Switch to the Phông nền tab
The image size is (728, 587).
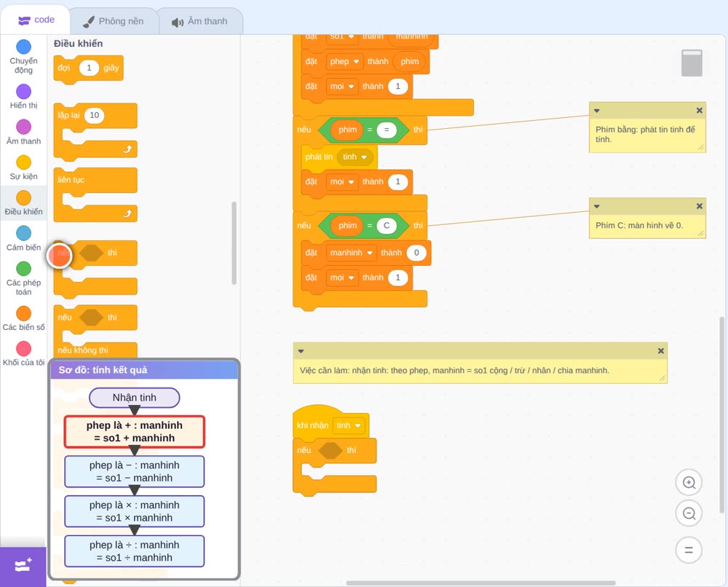[x=114, y=21]
